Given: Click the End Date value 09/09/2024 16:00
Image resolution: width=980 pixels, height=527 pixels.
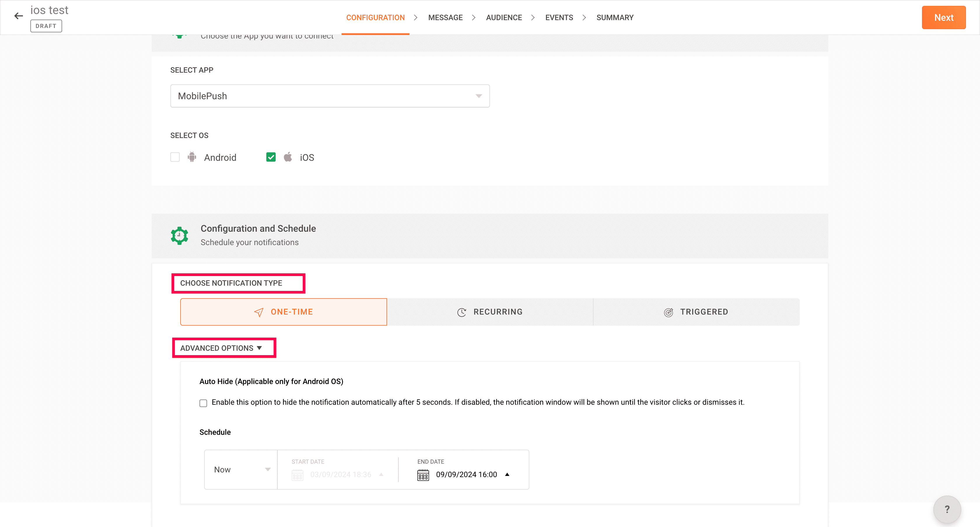Looking at the screenshot, I should pos(466,474).
